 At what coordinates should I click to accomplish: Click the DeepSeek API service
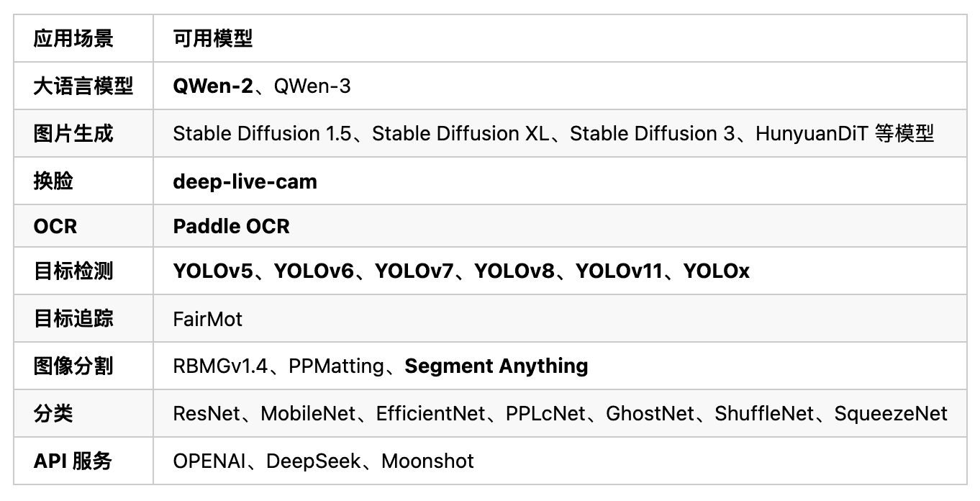point(314,461)
